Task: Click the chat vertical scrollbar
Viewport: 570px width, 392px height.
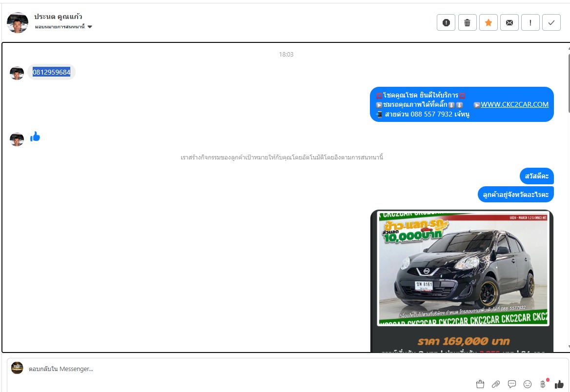Action: point(568,83)
